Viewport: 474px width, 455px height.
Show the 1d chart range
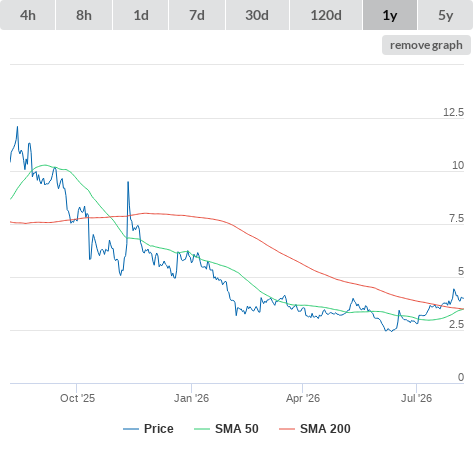coord(141,15)
